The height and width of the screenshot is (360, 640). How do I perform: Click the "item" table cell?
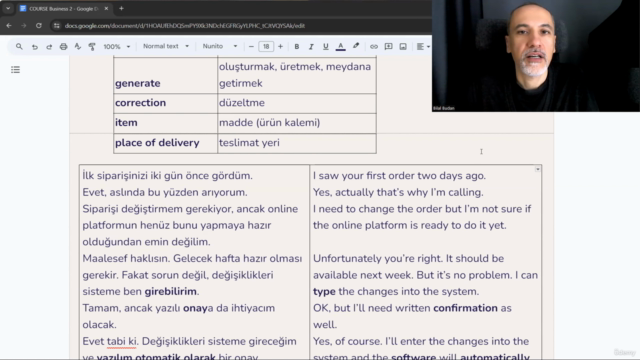click(x=165, y=123)
